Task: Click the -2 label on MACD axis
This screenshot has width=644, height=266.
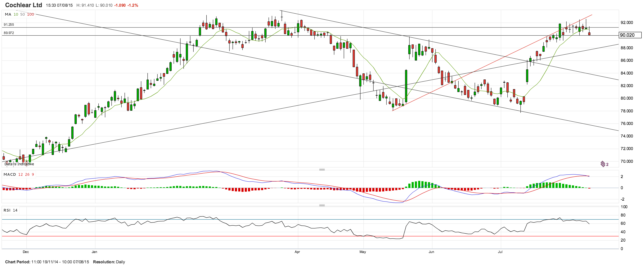Action: click(623, 199)
